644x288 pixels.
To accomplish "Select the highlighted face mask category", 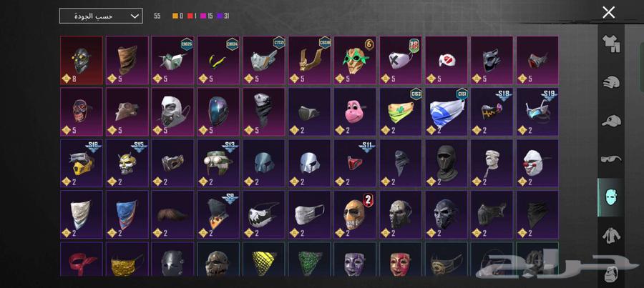I will [x=611, y=197].
